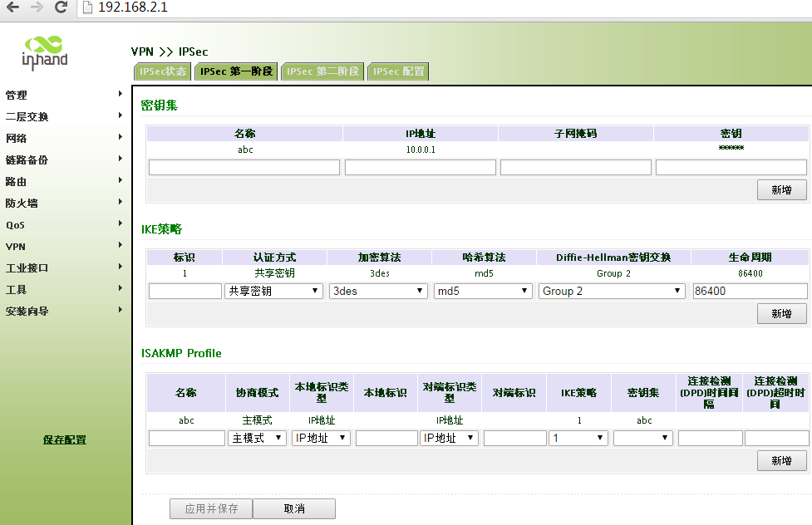Open the 主模式 negotiation mode dropdown

point(258,438)
